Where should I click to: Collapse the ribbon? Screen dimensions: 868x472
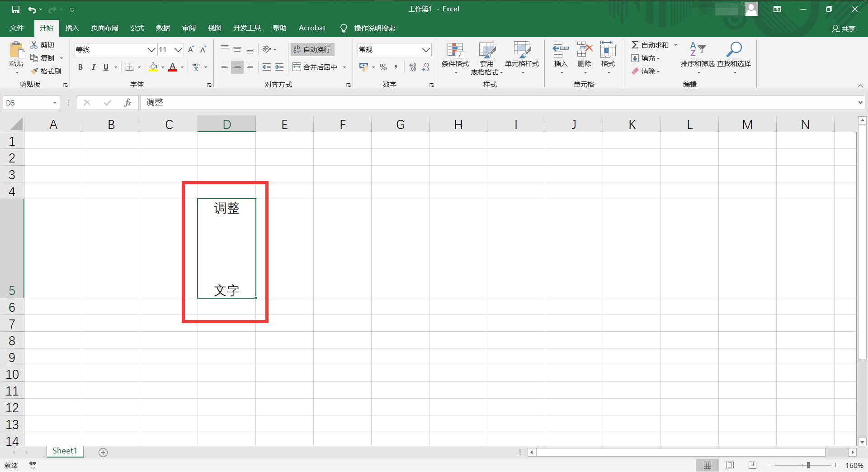860,86
